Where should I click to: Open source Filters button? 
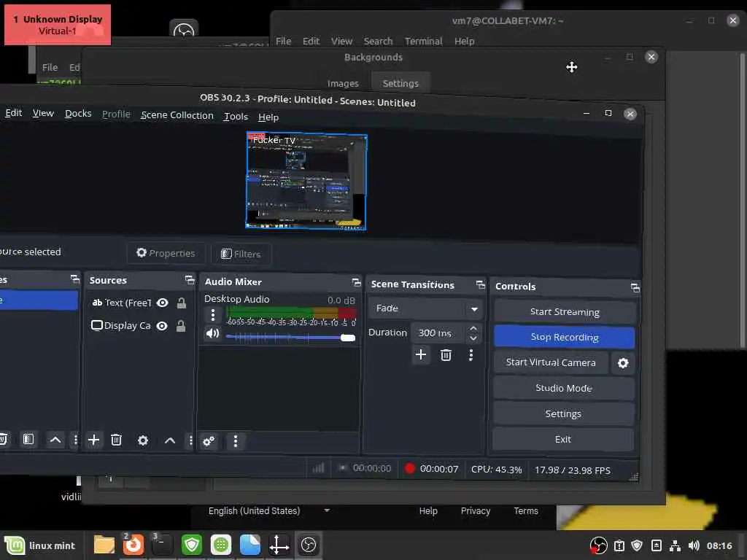241,254
